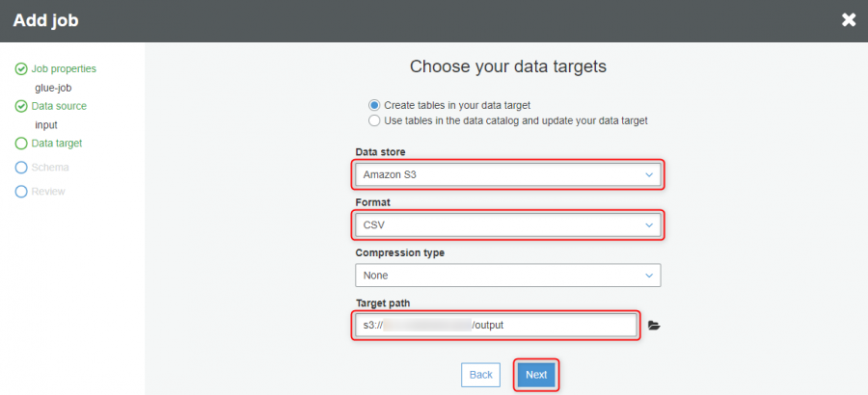
Task: Close the Add job dialog with X
Action: coord(849,20)
